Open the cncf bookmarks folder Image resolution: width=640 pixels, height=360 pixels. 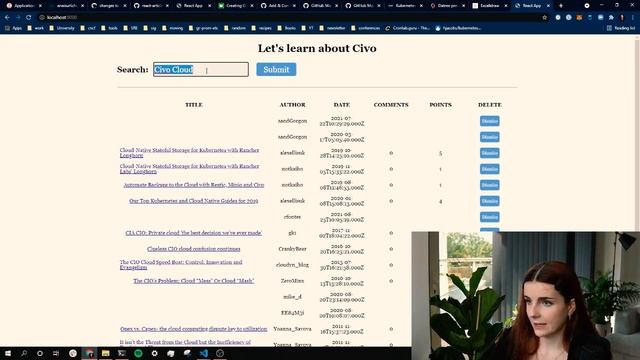(x=88, y=28)
